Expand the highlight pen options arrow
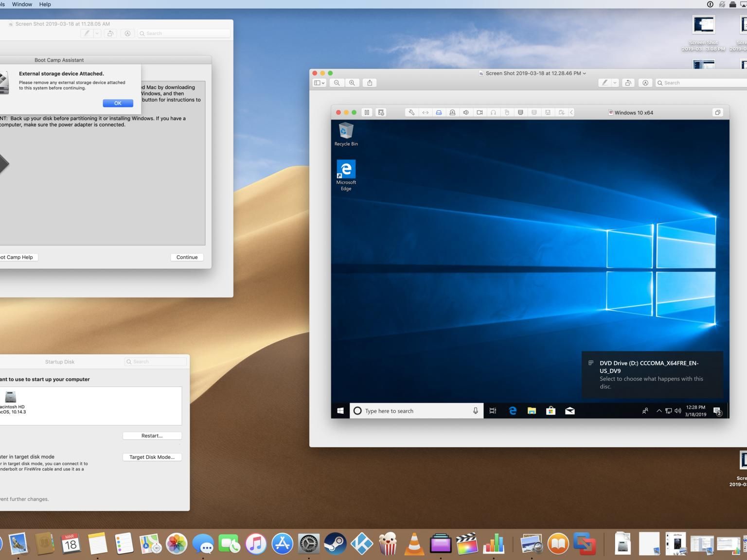747x560 pixels. click(615, 83)
